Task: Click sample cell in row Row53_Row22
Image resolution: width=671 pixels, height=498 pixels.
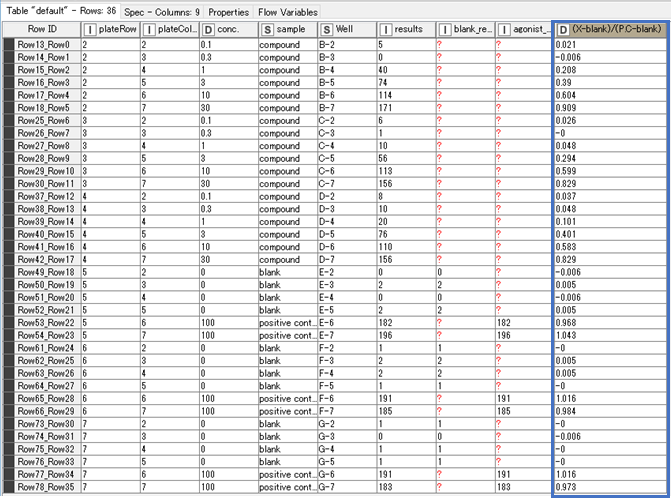Action: tap(288, 323)
